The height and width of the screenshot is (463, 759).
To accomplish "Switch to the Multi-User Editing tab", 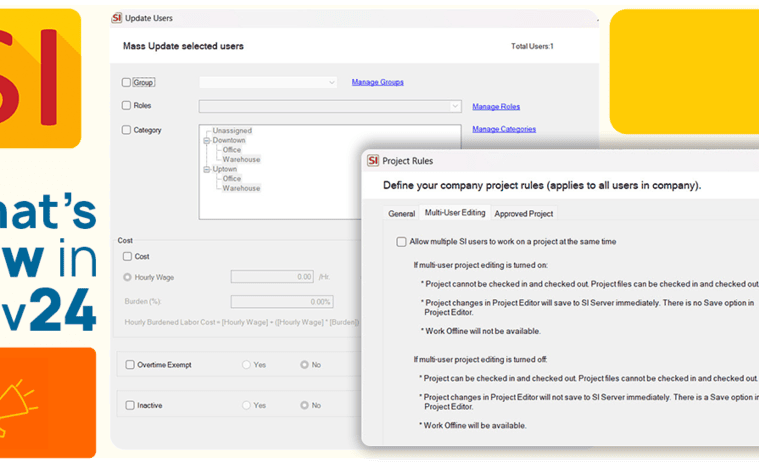I will 455,212.
